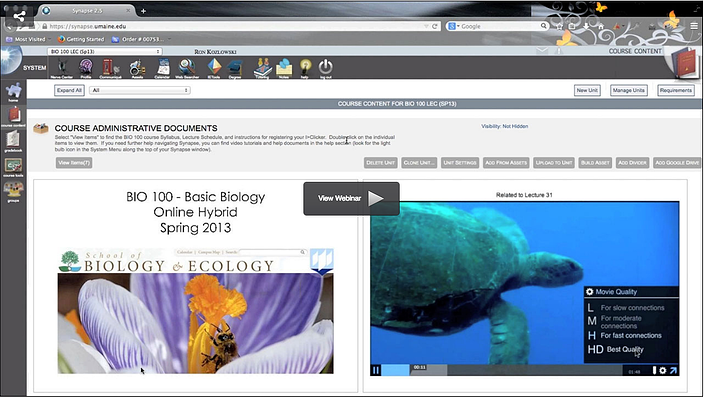The height and width of the screenshot is (398, 705).
Task: Open the help light bulb icon
Action: tap(305, 68)
